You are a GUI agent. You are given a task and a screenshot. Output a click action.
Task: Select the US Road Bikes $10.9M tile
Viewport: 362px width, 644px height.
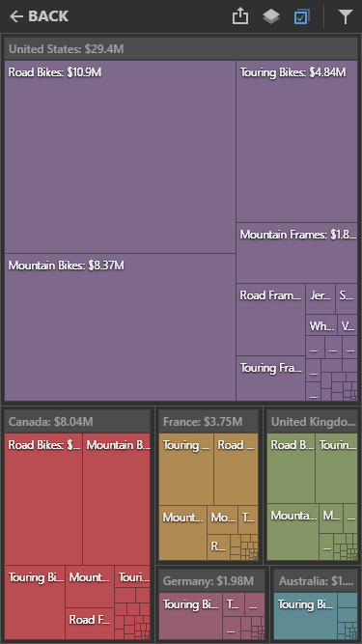click(x=120, y=156)
